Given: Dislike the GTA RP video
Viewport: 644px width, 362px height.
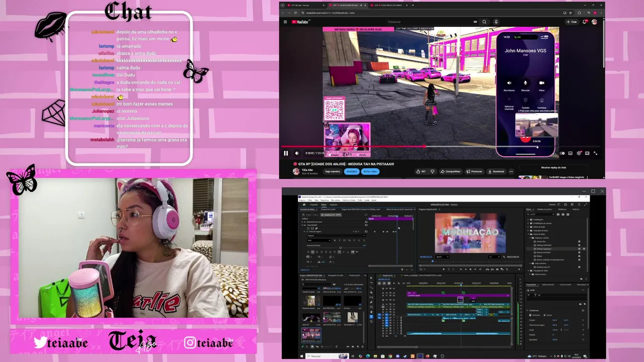Looking at the screenshot, I should pyautogui.click(x=432, y=171).
